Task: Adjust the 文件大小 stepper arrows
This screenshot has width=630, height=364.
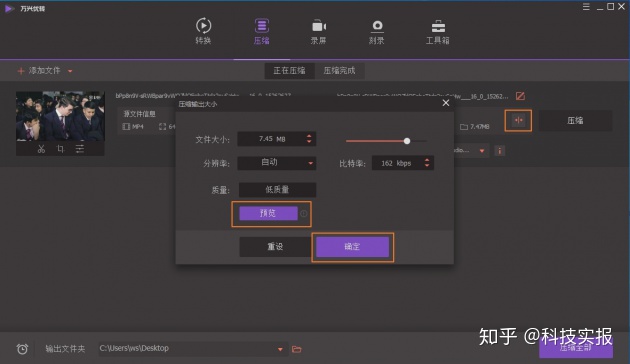Action: 309,139
